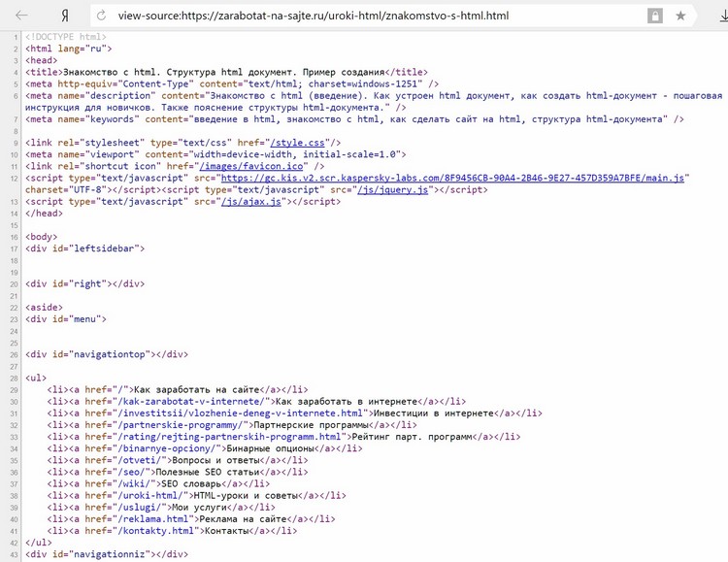Image resolution: width=728 pixels, height=562 pixels.
Task: Open the /images/favicon.ico link
Action: point(251,166)
